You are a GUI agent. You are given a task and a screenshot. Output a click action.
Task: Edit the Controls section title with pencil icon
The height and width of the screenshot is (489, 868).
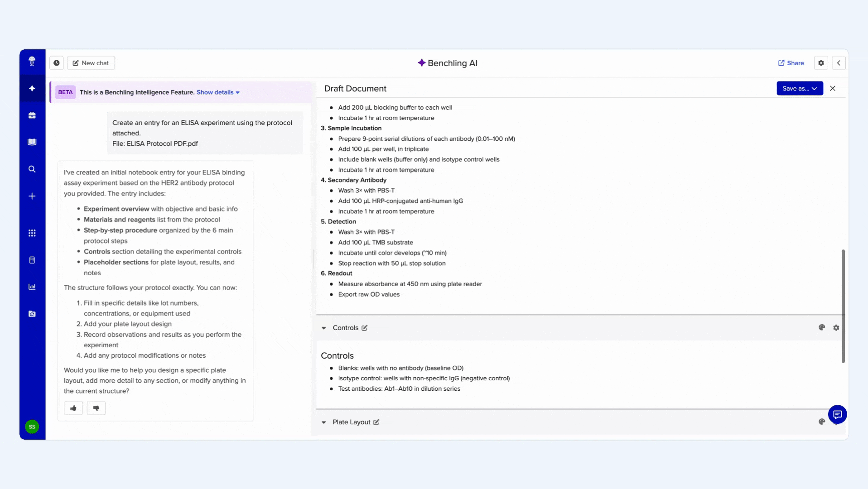(x=365, y=327)
